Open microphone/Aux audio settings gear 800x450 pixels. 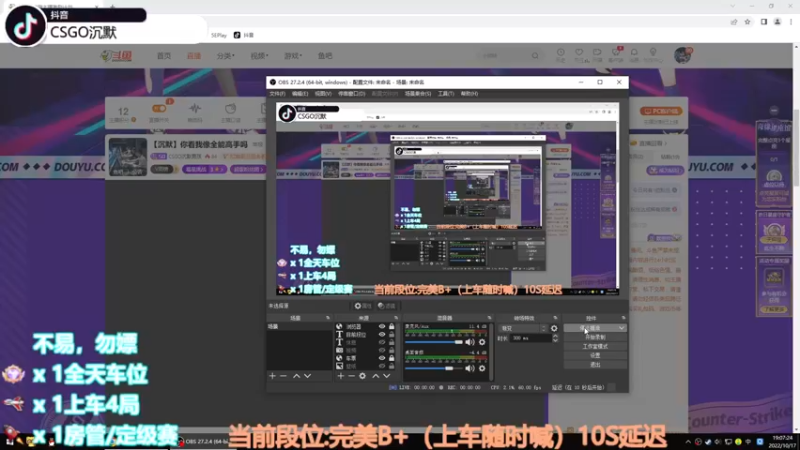click(482, 342)
